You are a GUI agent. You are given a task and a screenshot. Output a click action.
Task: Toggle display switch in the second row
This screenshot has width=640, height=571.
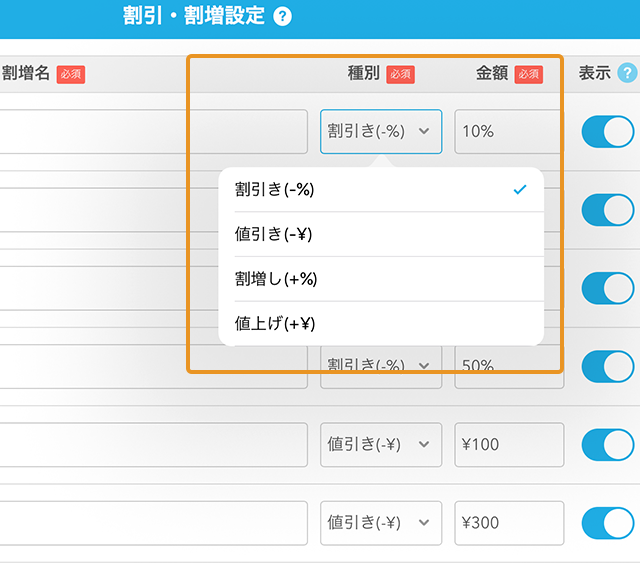pos(608,210)
